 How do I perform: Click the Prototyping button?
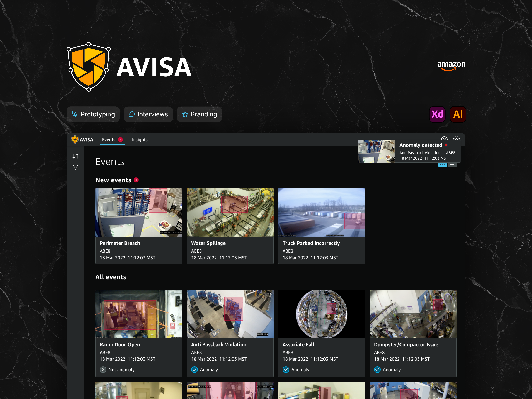(93, 114)
